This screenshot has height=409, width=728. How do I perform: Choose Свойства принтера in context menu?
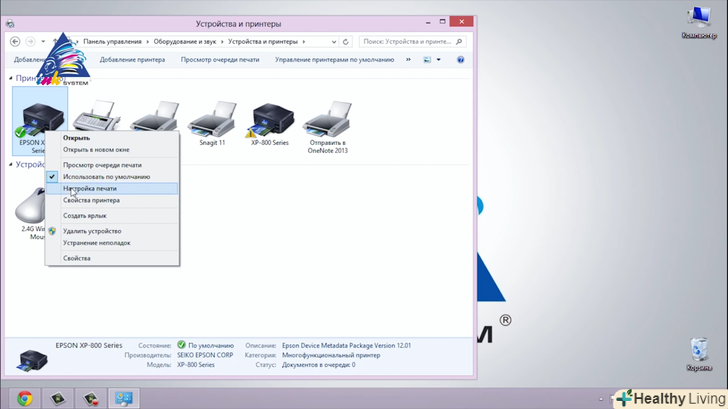111,201
